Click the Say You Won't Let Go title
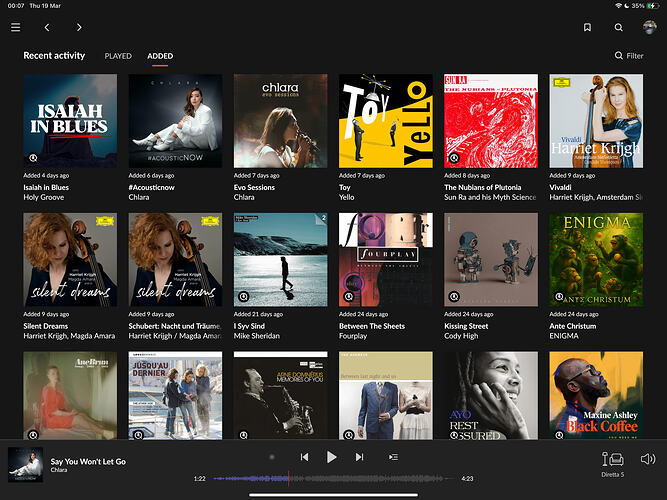This screenshot has width=667, height=500. tap(88, 461)
